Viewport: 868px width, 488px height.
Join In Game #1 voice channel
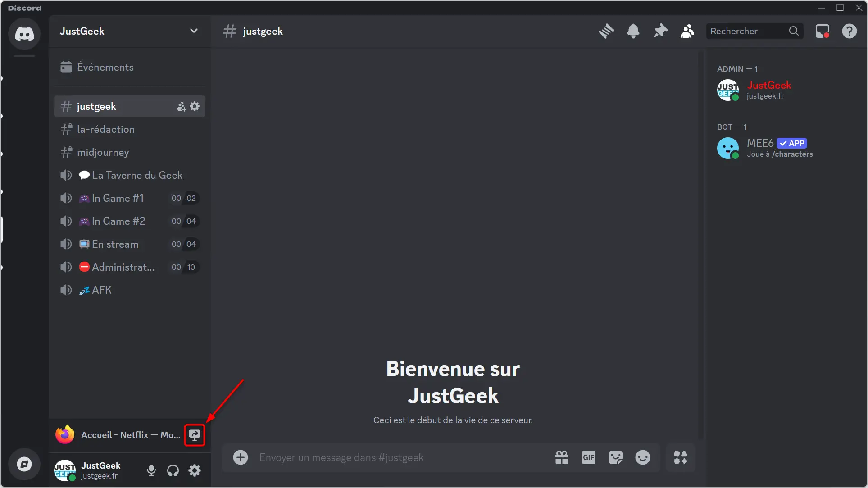tap(130, 198)
